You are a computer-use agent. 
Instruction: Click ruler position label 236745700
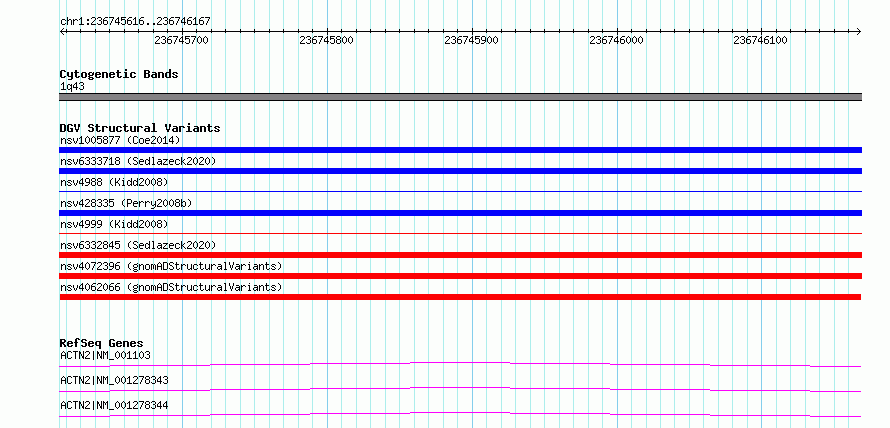click(x=182, y=40)
